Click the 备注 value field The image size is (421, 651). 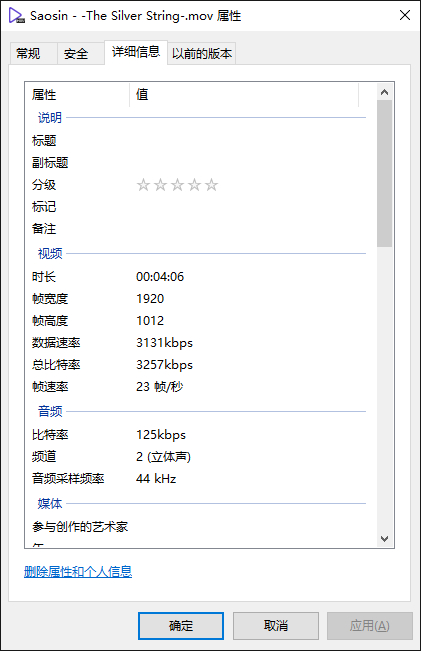pos(249,229)
